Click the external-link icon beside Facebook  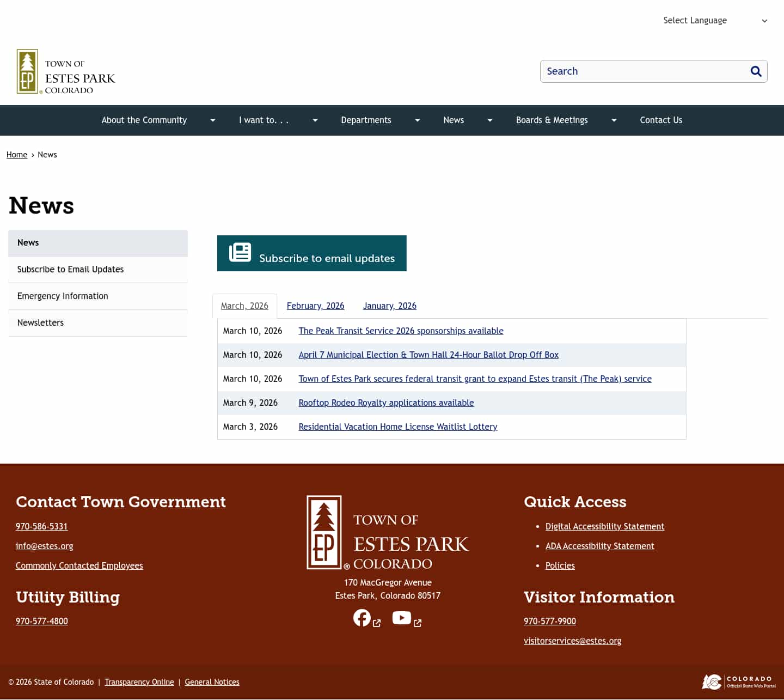[x=377, y=623]
